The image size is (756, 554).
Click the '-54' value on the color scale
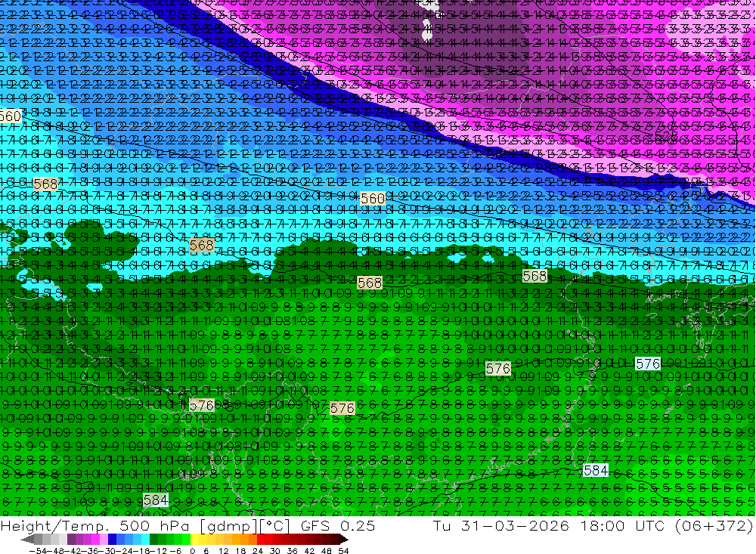[x=38, y=551]
